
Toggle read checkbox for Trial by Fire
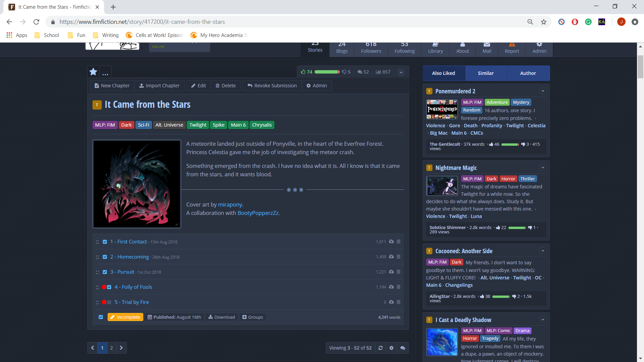pos(109,302)
